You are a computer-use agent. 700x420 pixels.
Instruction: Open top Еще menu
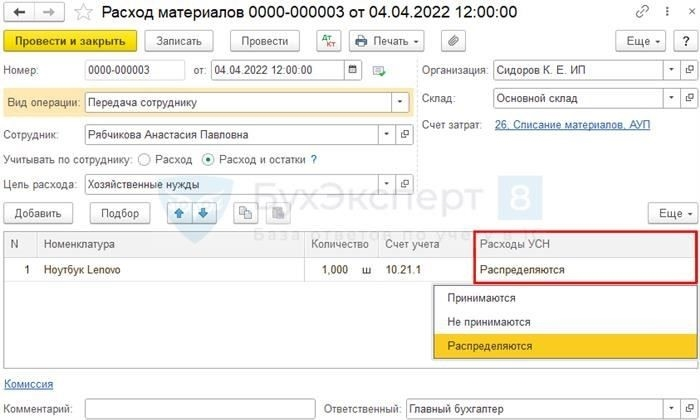click(x=640, y=41)
